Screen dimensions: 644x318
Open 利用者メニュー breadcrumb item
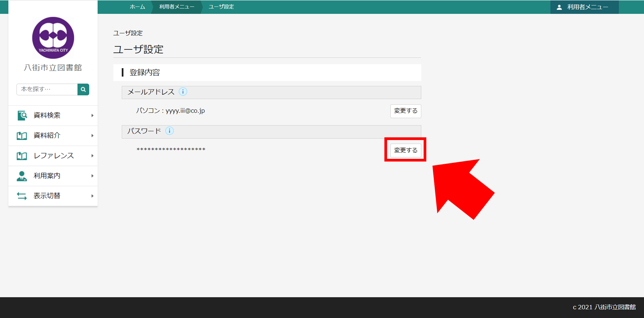[177, 7]
